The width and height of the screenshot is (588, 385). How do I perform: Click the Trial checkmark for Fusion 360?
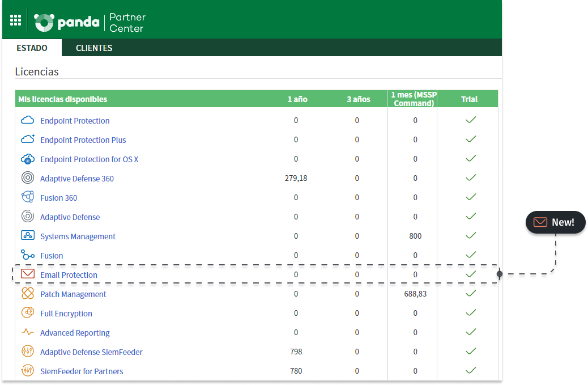point(471,197)
